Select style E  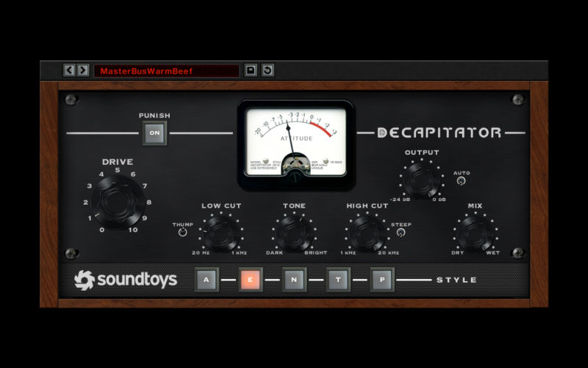point(251,280)
